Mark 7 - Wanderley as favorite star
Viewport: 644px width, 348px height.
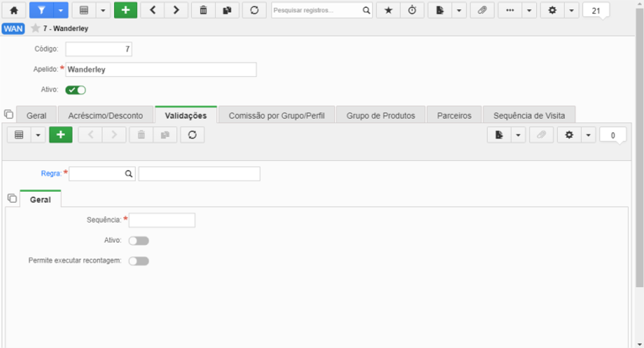click(x=36, y=28)
